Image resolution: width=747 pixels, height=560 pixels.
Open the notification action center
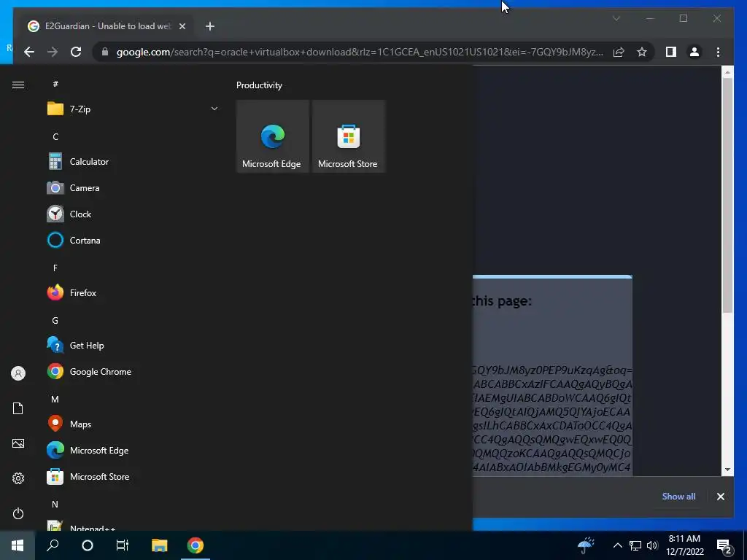[724, 545]
